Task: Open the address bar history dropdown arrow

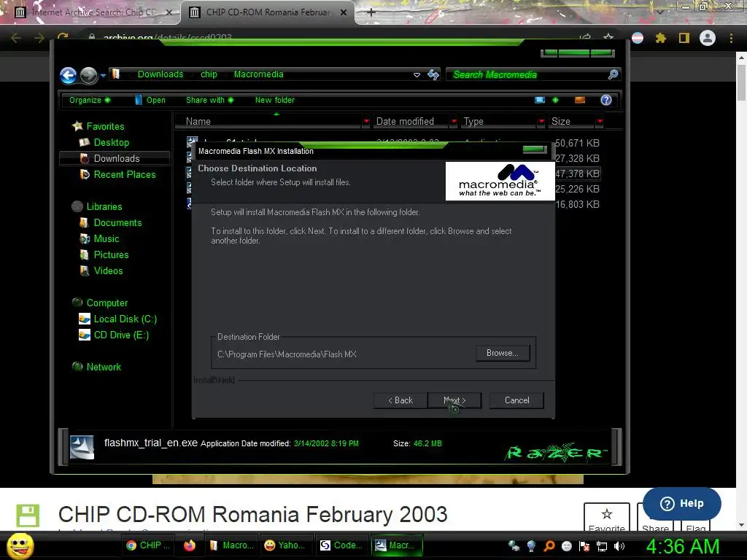Action: click(417, 75)
